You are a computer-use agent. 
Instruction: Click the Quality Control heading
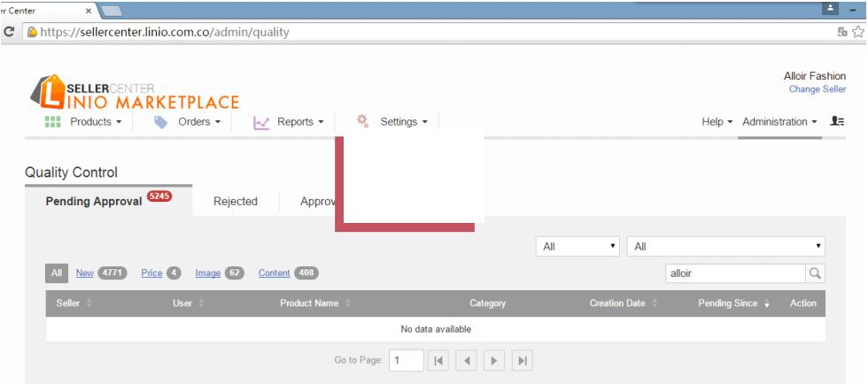coord(72,173)
